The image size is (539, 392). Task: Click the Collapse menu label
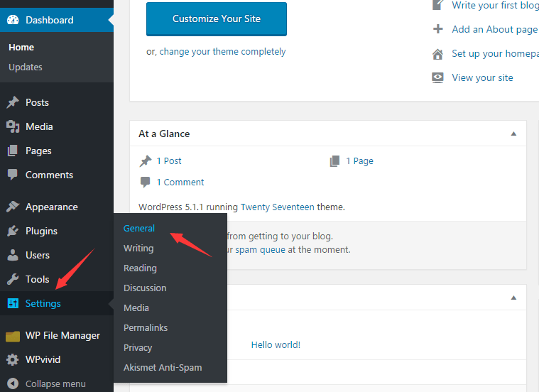click(55, 383)
